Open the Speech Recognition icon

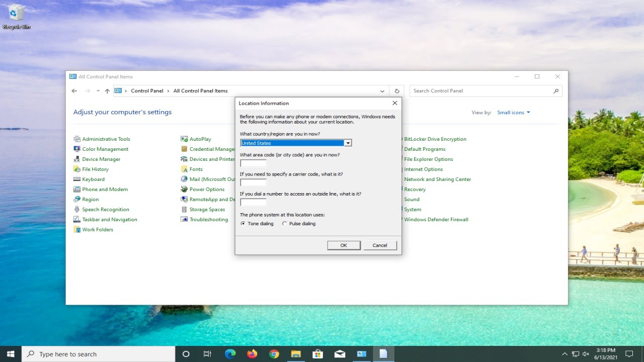tap(77, 210)
